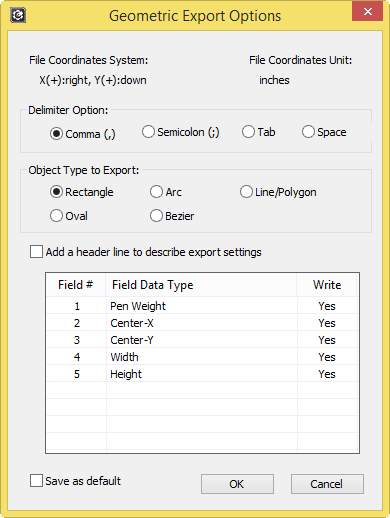This screenshot has width=390, height=518.
Task: Select the Pen Weight field row
Action: (x=202, y=306)
